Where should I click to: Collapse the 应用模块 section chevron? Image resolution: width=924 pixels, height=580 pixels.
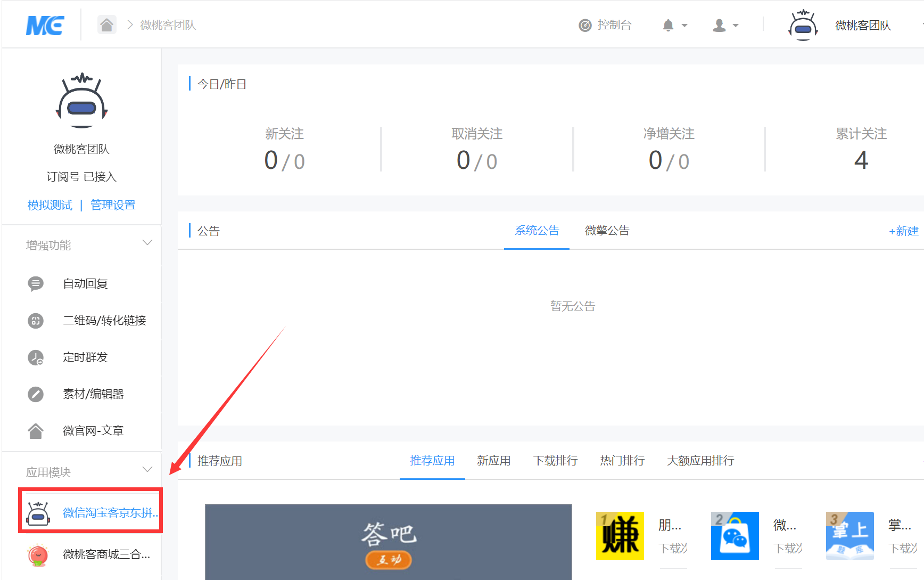point(147,470)
